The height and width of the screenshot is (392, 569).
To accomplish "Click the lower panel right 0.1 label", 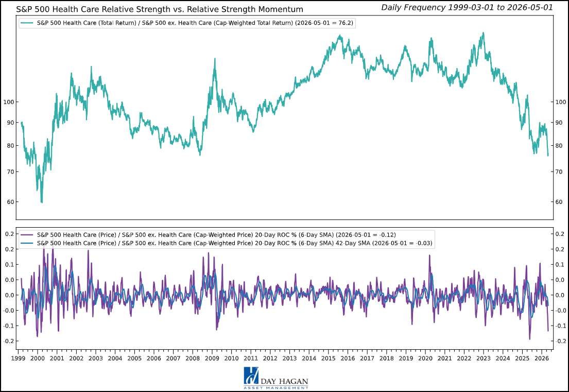I will tap(560, 265).
